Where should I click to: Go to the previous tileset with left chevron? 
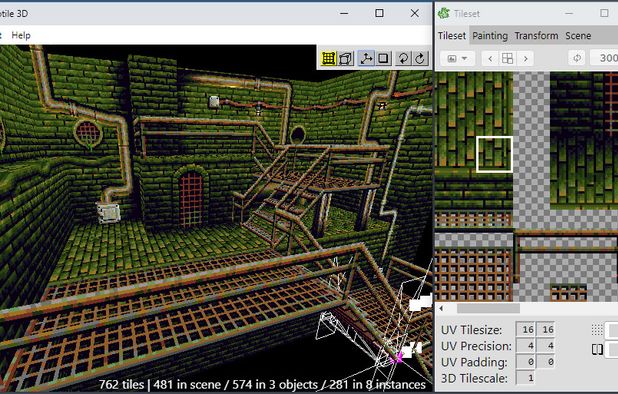tap(490, 59)
